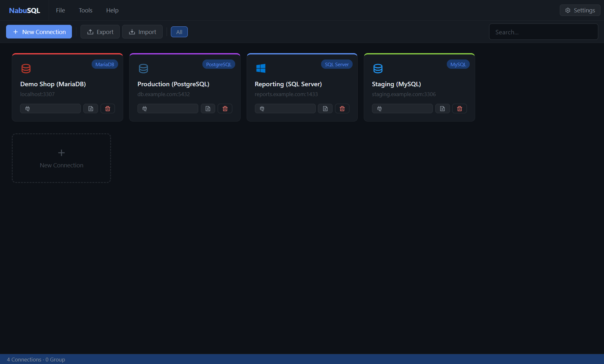Open the Help menu
The width and height of the screenshot is (604, 364).
pyautogui.click(x=112, y=10)
